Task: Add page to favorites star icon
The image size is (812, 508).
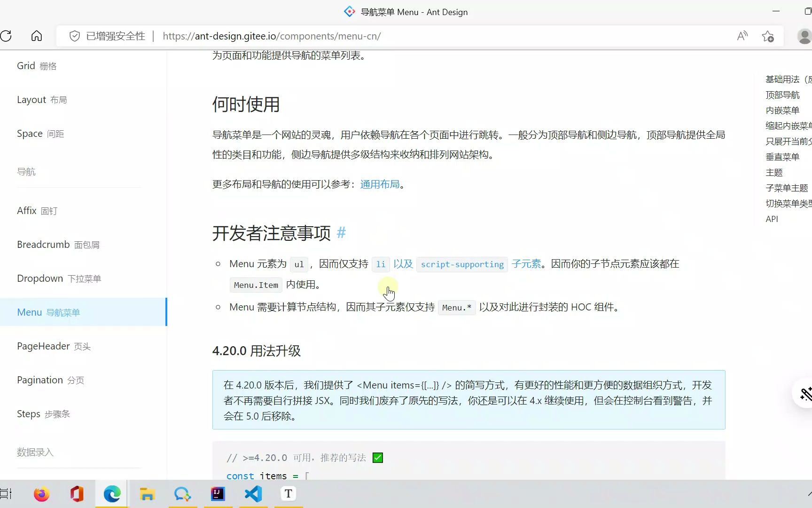Action: click(x=768, y=36)
